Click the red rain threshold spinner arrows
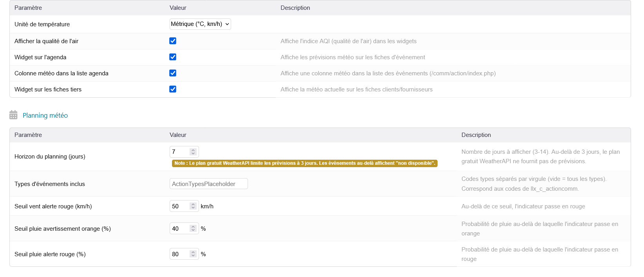 point(193,254)
